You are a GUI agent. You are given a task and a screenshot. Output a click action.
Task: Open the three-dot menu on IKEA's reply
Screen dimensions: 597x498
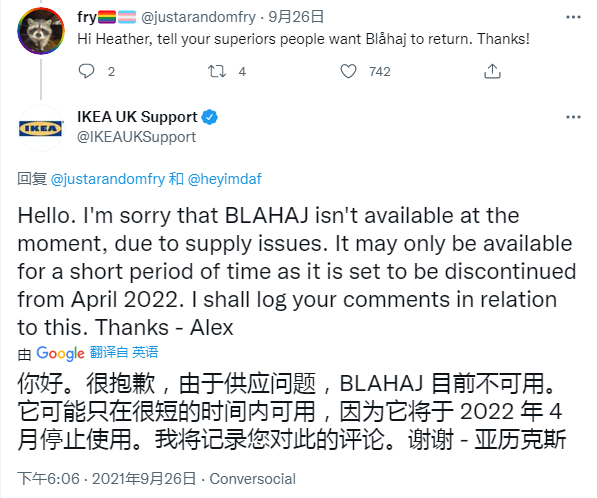click(x=573, y=117)
